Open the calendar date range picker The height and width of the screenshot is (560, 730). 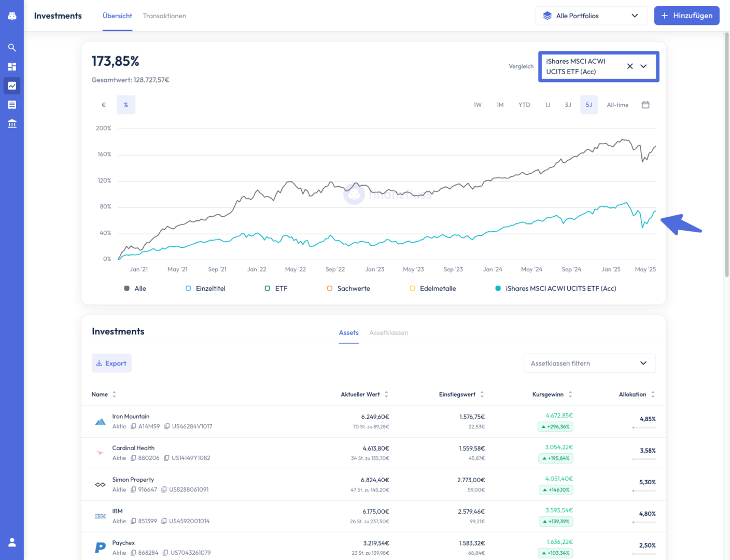(x=645, y=105)
